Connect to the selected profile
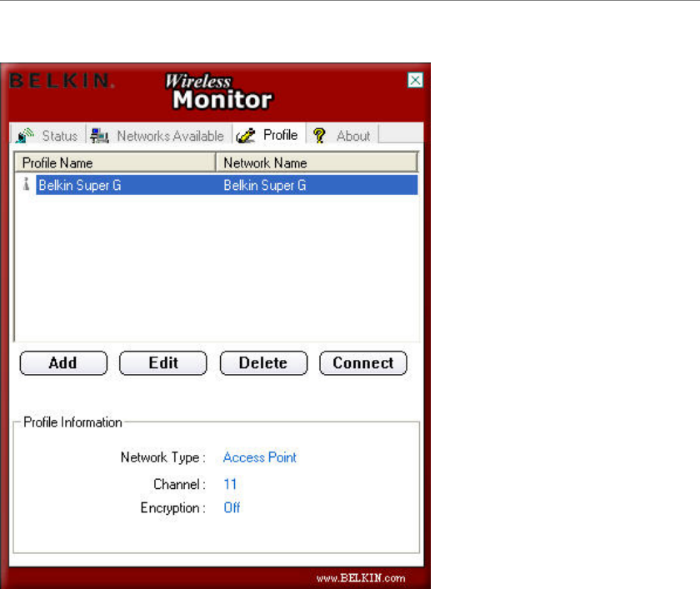This screenshot has width=700, height=589. (363, 362)
